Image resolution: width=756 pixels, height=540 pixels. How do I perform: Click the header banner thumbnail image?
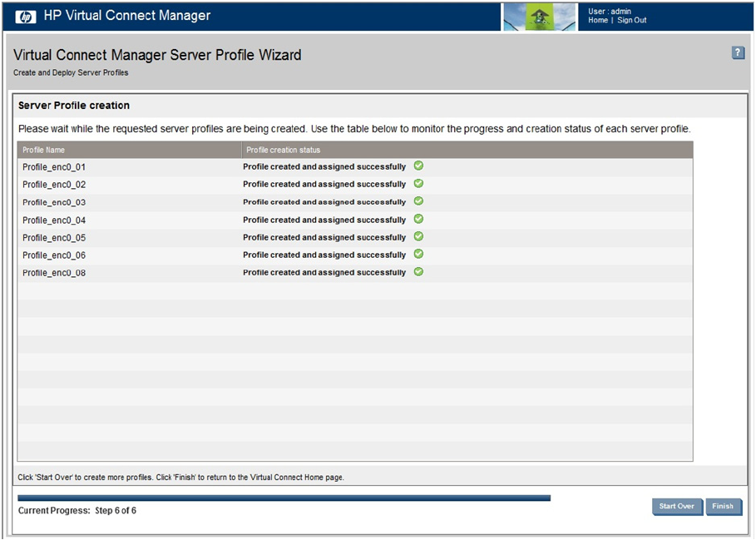(540, 17)
